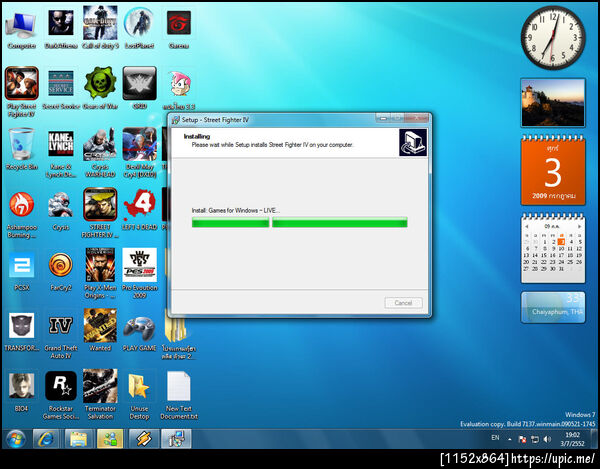Launch the Dark Athena game shortcut
The height and width of the screenshot is (469, 600).
[61, 30]
